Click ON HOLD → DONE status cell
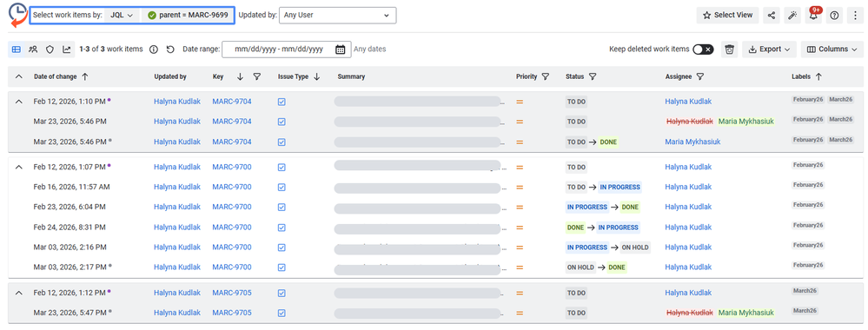This screenshot has width=868, height=330. pos(596,267)
